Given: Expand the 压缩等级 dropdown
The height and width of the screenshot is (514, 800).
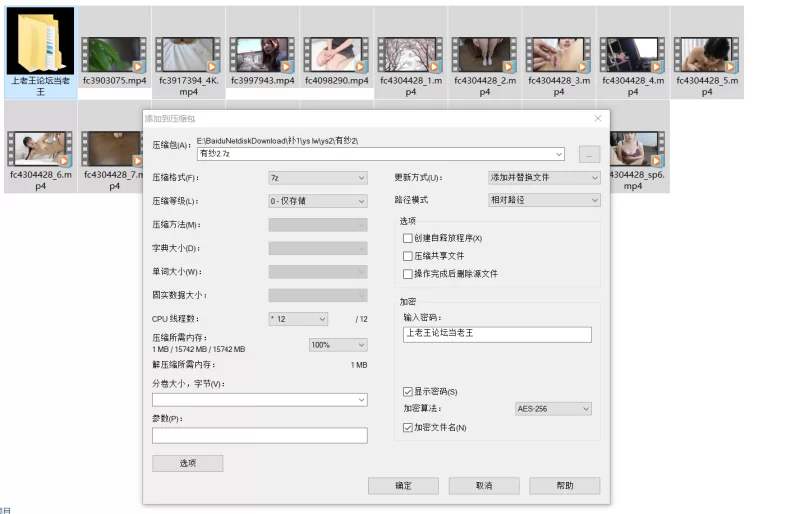Looking at the screenshot, I should 317,201.
